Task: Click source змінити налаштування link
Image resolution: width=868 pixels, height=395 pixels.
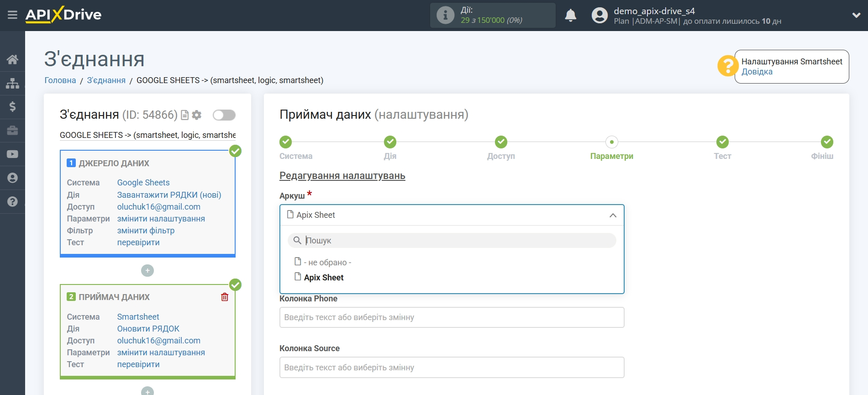Action: pos(161,219)
